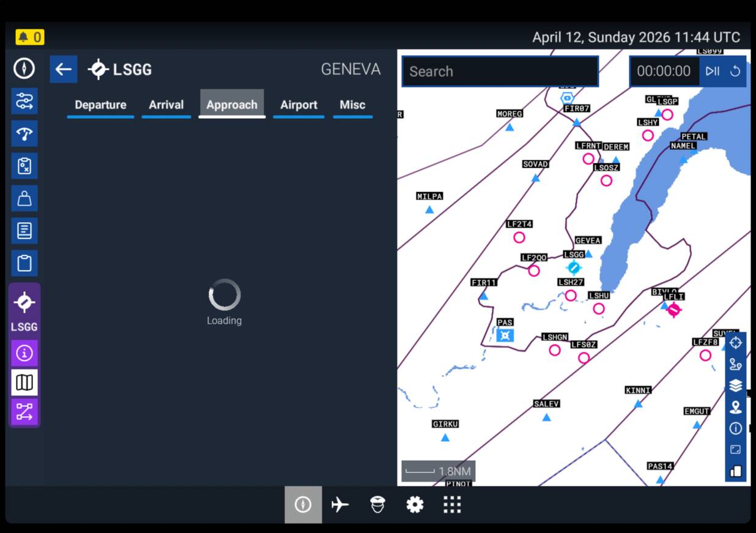The image size is (756, 533).
Task: Open the route settings sliders icon
Action: pyautogui.click(x=24, y=101)
